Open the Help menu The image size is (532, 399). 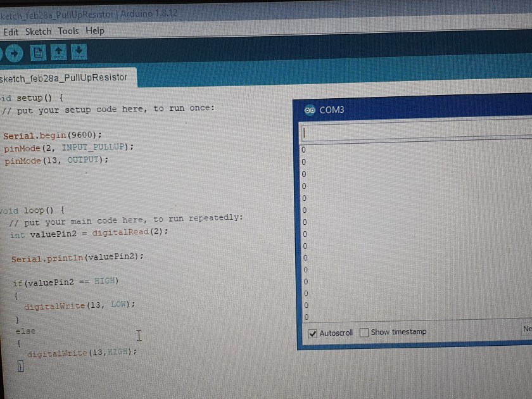coord(95,31)
